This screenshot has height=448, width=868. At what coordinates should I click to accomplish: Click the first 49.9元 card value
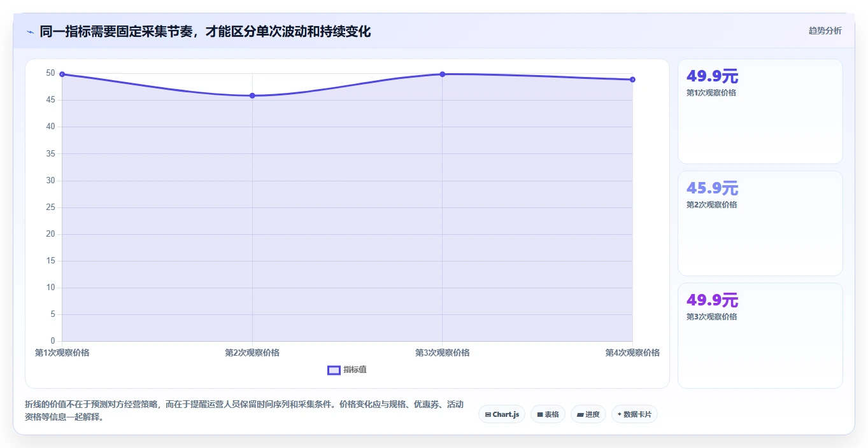pyautogui.click(x=712, y=76)
